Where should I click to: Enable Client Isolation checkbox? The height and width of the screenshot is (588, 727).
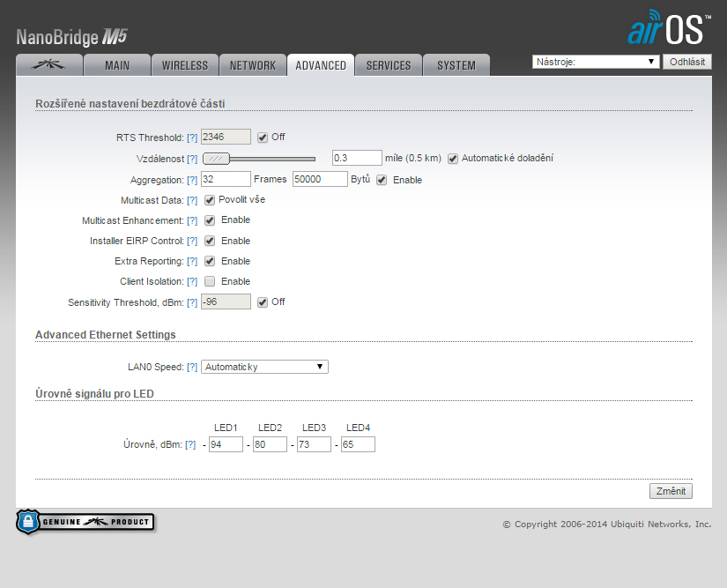[210, 281]
